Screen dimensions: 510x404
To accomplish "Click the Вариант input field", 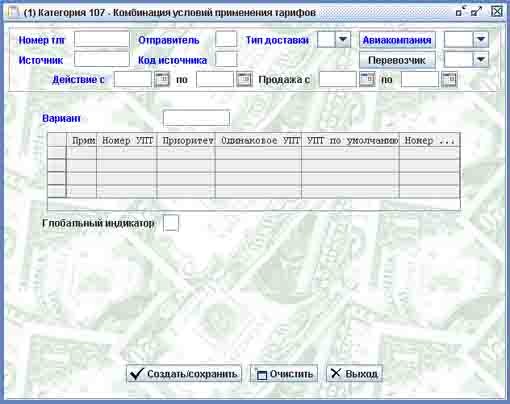I will coord(196,118).
